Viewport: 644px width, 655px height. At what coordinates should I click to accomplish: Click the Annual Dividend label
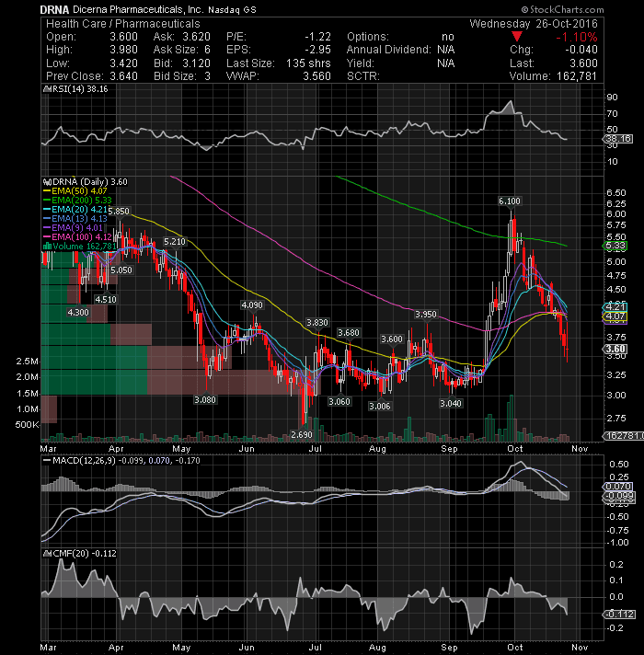[x=388, y=50]
